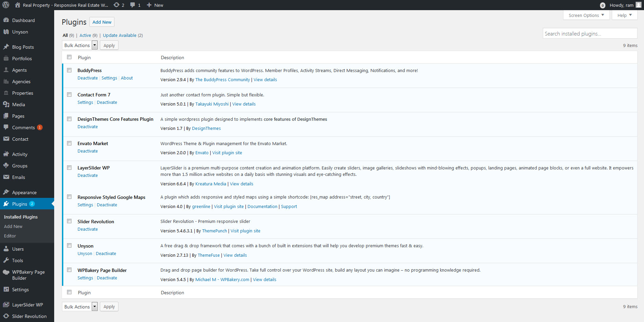The image size is (644, 322).
Task: Focus the Search installed plugins field
Action: point(589,34)
